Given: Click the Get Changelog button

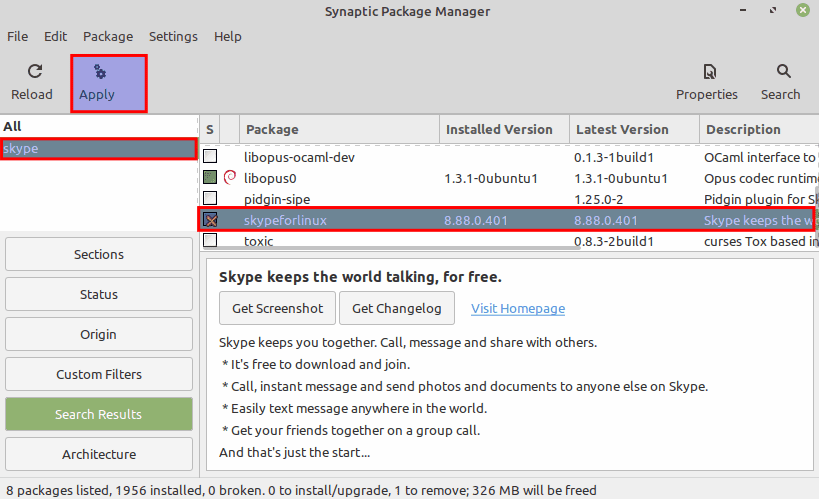Looking at the screenshot, I should pyautogui.click(x=396, y=308).
